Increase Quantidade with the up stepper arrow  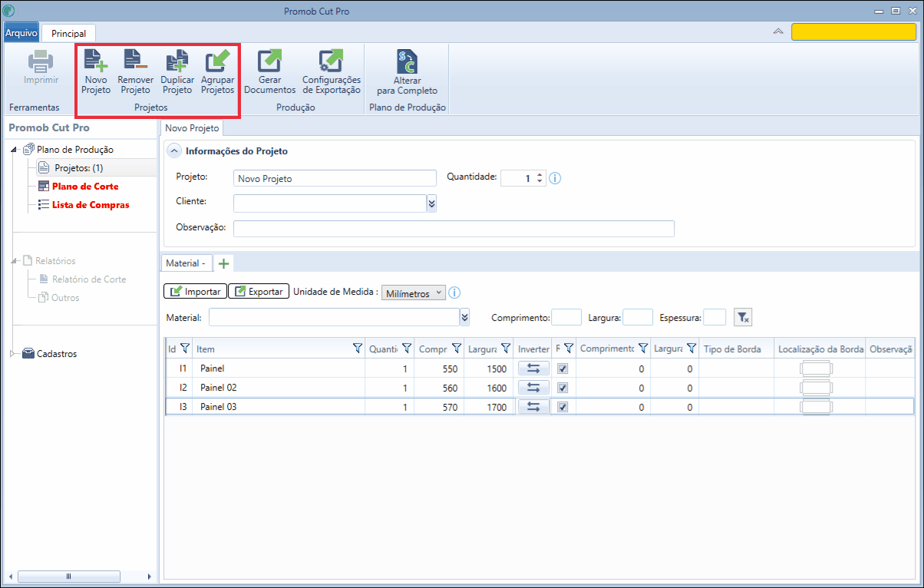pos(540,174)
